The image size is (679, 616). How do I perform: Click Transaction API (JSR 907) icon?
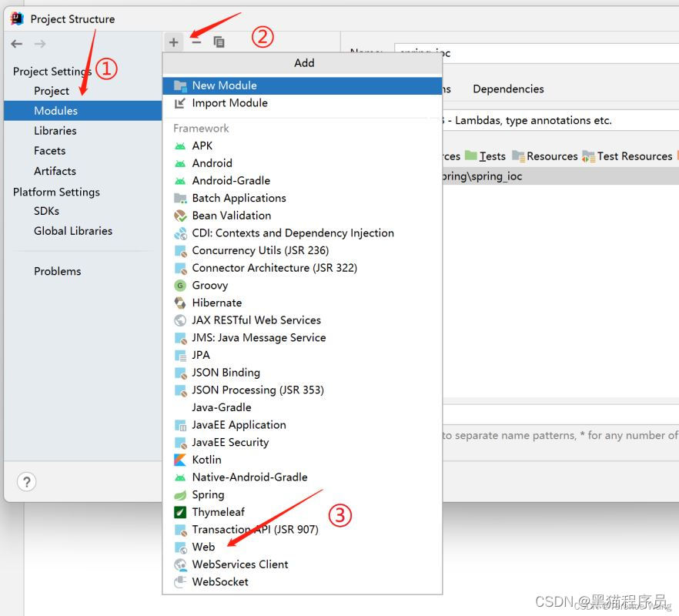(x=180, y=530)
